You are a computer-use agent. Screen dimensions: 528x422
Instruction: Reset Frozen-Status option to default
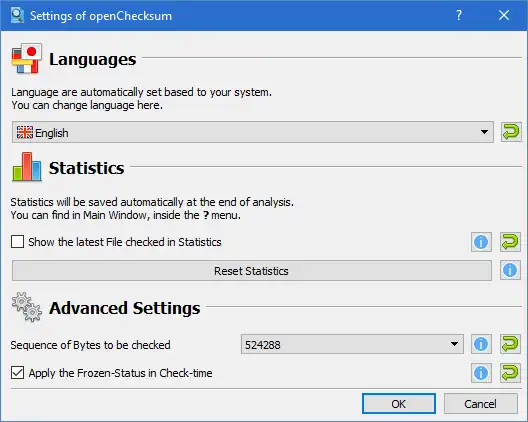(510, 373)
